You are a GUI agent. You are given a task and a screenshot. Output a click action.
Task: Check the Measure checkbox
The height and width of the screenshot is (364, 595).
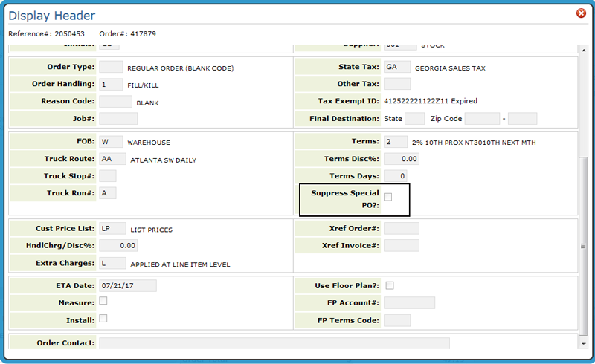click(x=103, y=301)
